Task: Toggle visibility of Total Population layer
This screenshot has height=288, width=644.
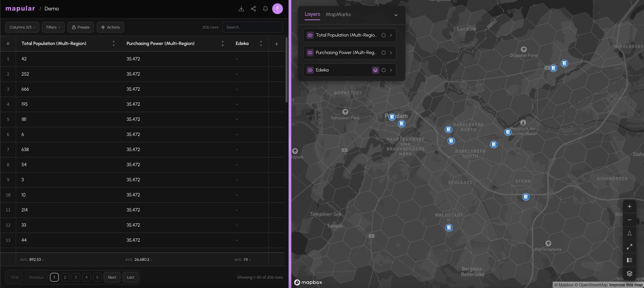Action: [x=310, y=35]
